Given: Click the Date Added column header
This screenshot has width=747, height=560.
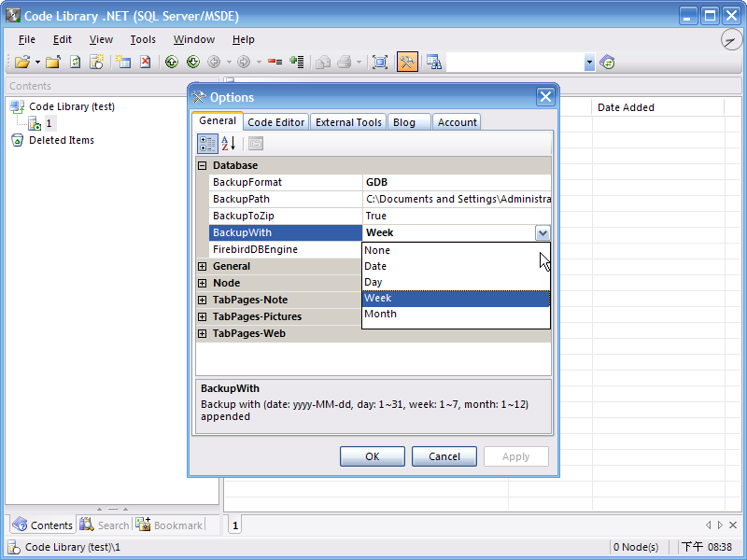Looking at the screenshot, I should click(657, 107).
